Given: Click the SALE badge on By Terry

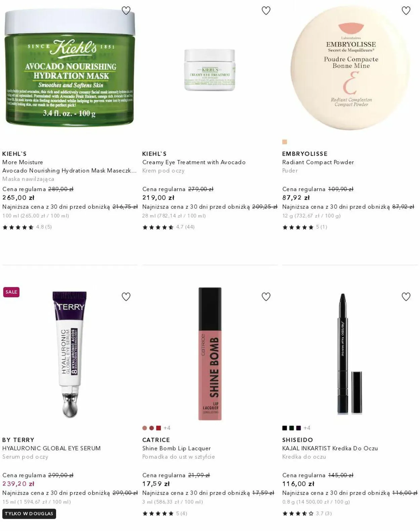Looking at the screenshot, I should point(11,292).
